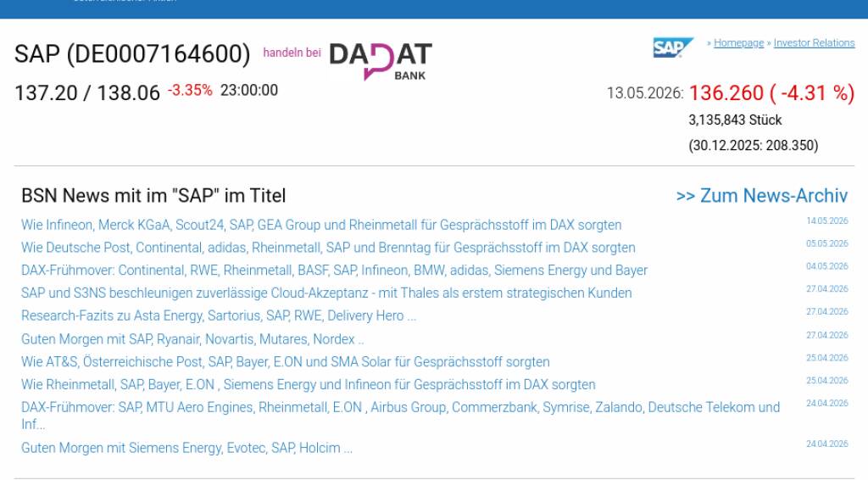Open Research-Fazits zu Asta Energy article
The image size is (868, 480).
(219, 315)
